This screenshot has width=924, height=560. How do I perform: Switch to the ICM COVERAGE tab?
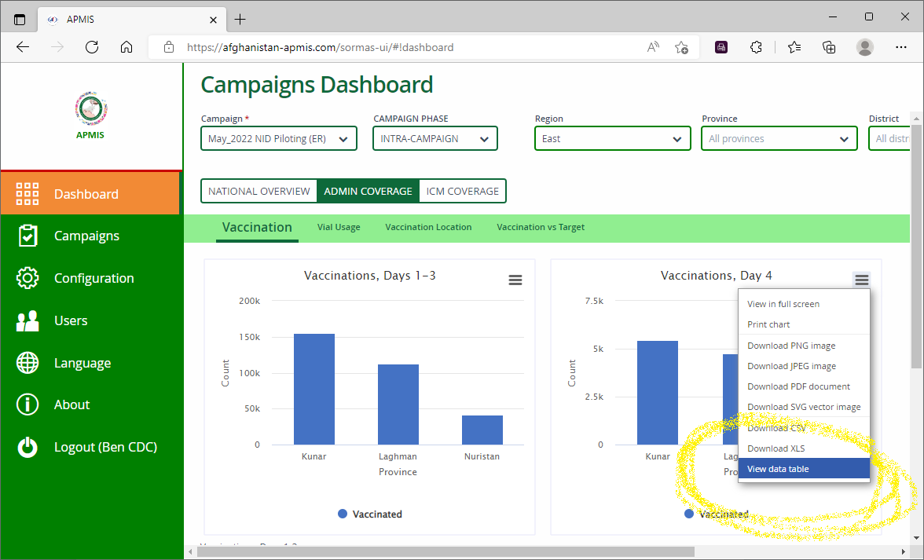coord(462,190)
